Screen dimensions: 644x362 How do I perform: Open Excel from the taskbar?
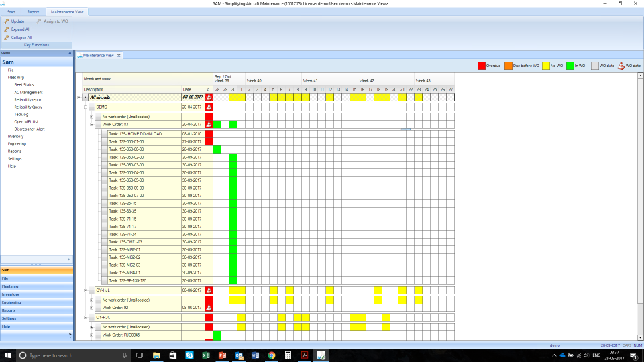point(206,355)
